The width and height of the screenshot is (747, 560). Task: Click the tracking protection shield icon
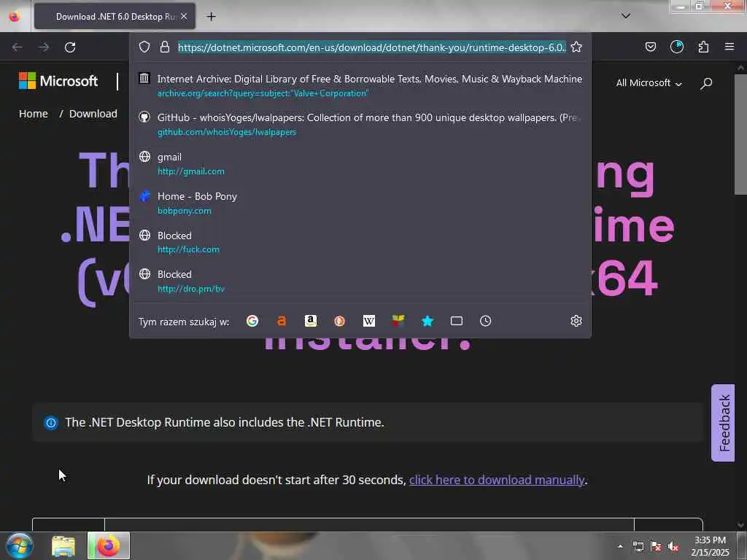144,47
